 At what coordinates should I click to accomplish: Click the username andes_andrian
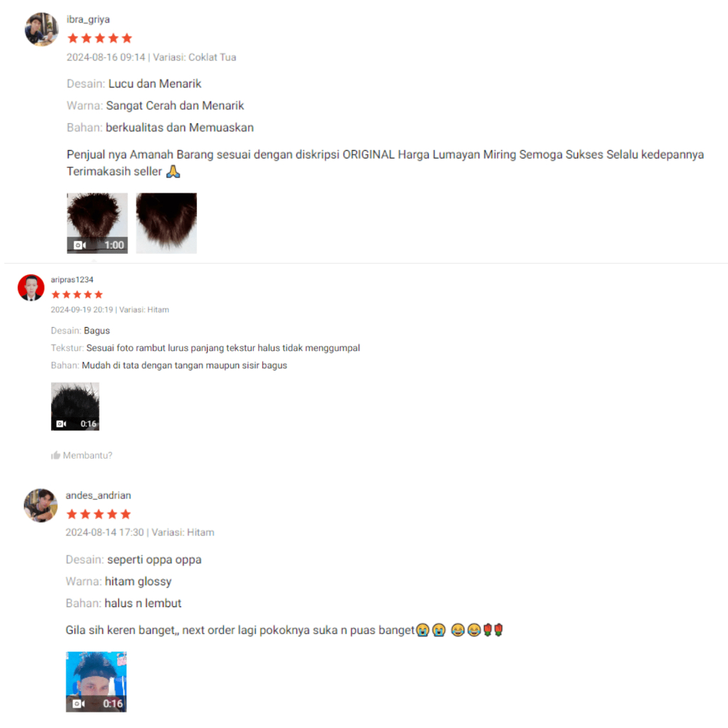98,496
